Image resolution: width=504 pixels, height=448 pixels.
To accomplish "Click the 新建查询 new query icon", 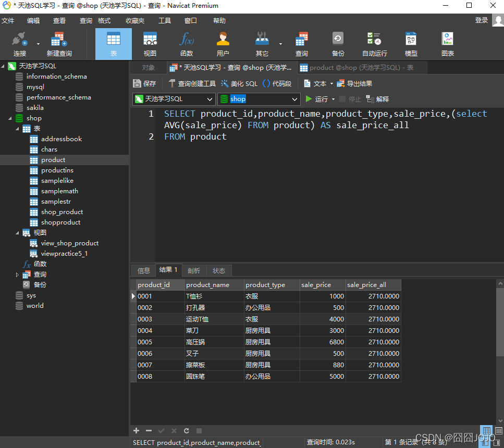I will [59, 44].
